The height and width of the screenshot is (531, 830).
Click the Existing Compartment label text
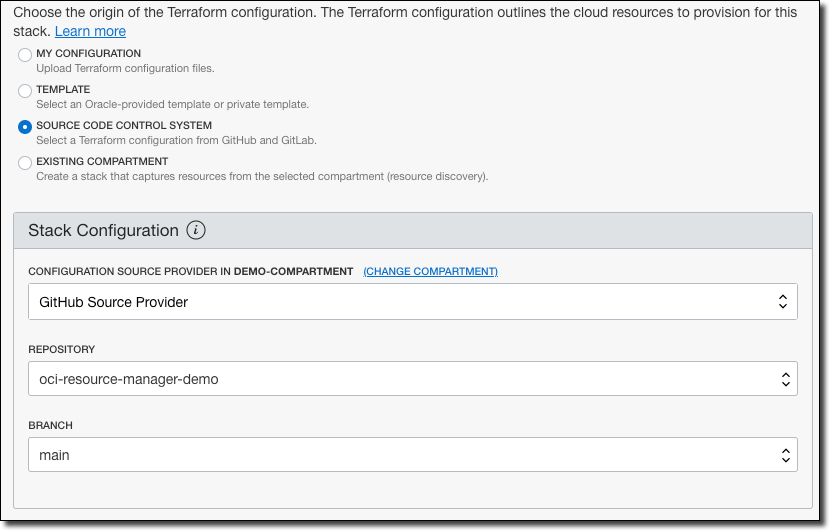[x=102, y=162]
